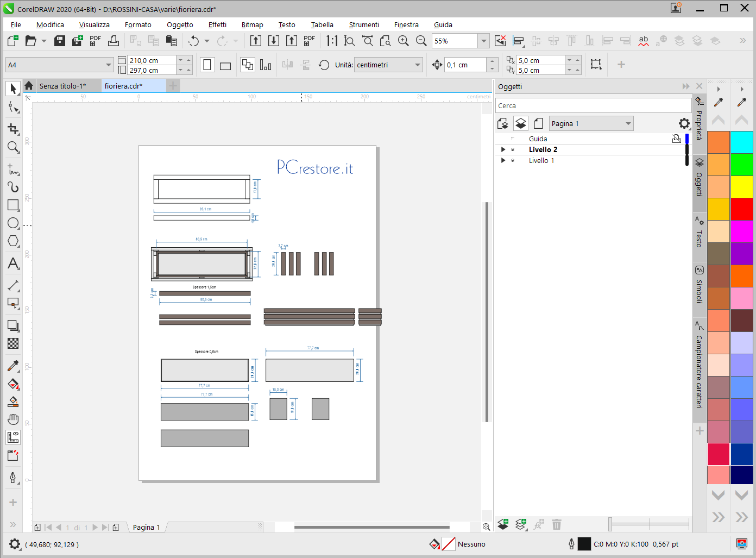Toggle visibility of Livello 1
The width and height of the screenshot is (756, 558).
513,160
